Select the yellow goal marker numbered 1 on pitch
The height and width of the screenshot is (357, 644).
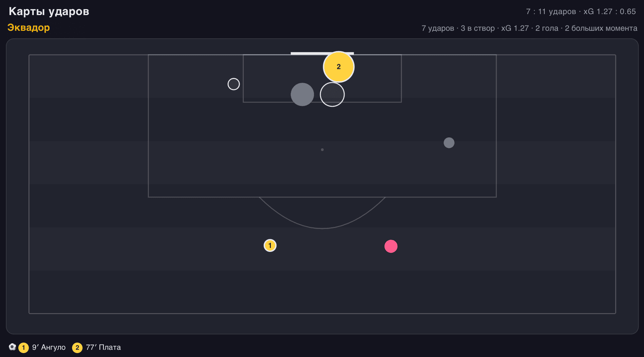270,245
